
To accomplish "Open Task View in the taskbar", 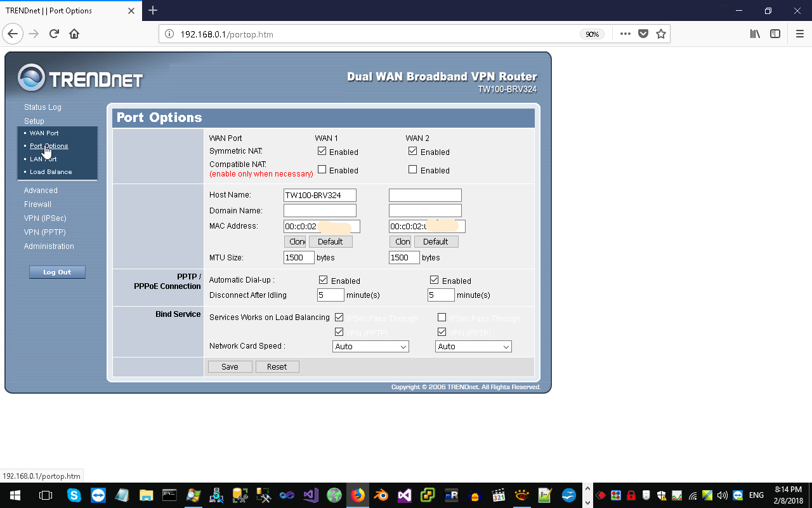I will [46, 495].
